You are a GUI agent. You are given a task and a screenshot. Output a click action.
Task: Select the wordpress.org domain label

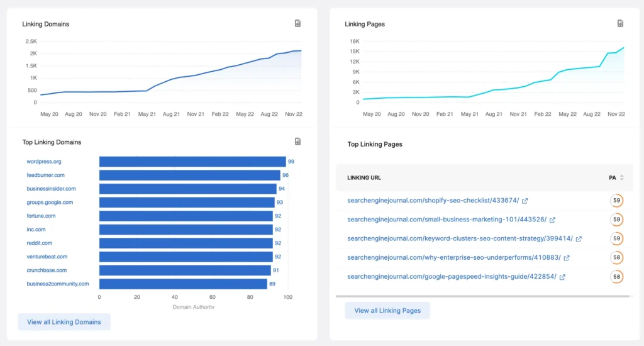pos(44,162)
